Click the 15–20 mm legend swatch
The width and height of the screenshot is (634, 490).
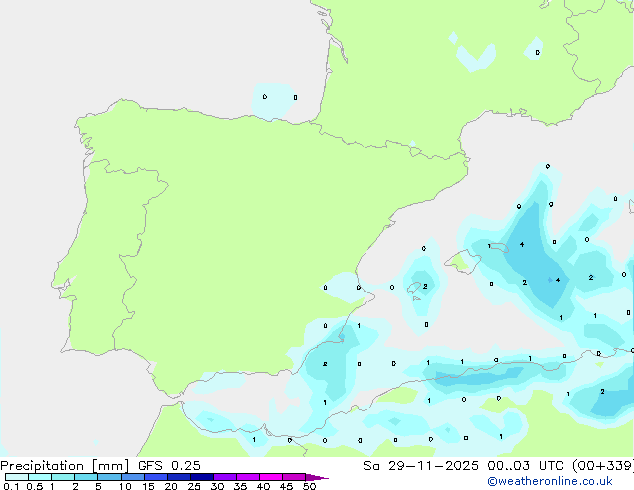point(156,477)
